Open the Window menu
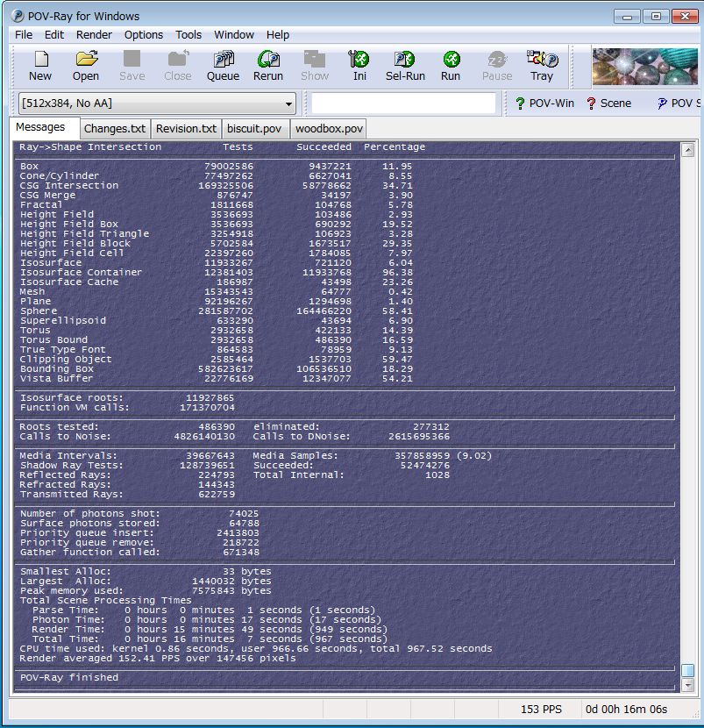The image size is (704, 728). coord(233,35)
